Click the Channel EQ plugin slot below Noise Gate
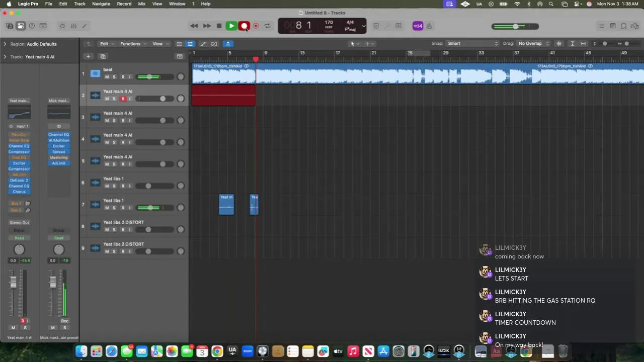644x362 pixels. click(19, 146)
